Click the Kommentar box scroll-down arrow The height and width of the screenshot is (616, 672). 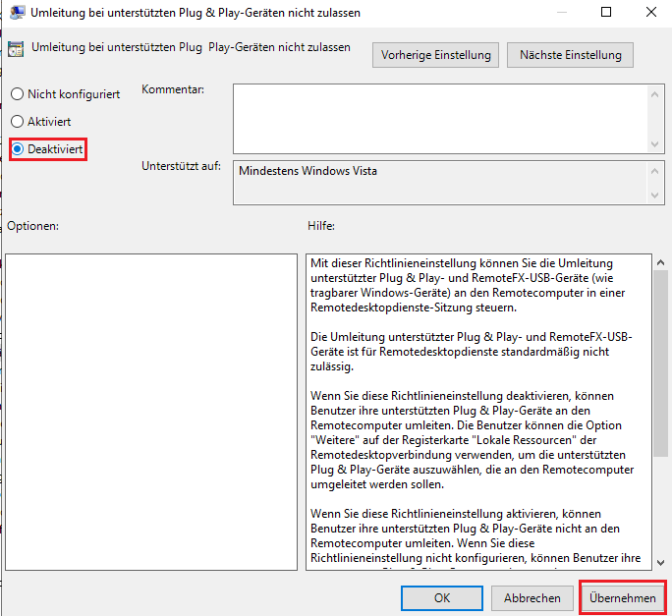coord(656,142)
